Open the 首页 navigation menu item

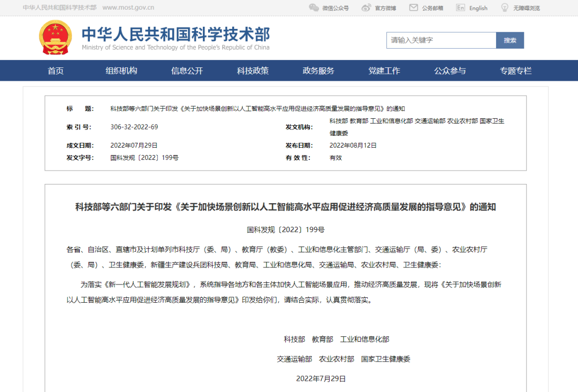pos(56,71)
